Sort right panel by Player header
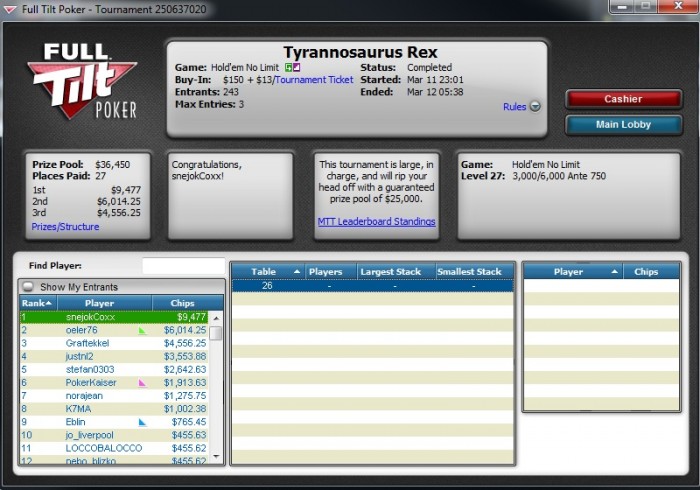 (573, 272)
